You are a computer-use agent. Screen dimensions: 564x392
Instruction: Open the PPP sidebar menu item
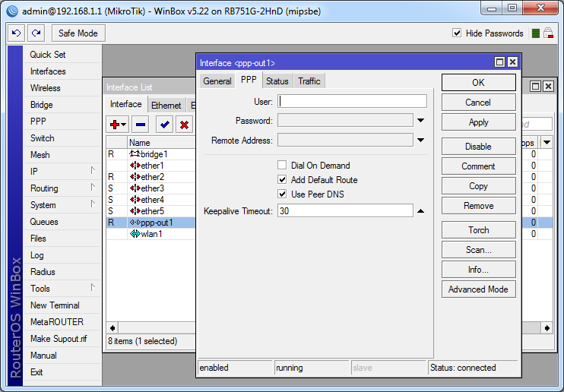click(x=62, y=122)
